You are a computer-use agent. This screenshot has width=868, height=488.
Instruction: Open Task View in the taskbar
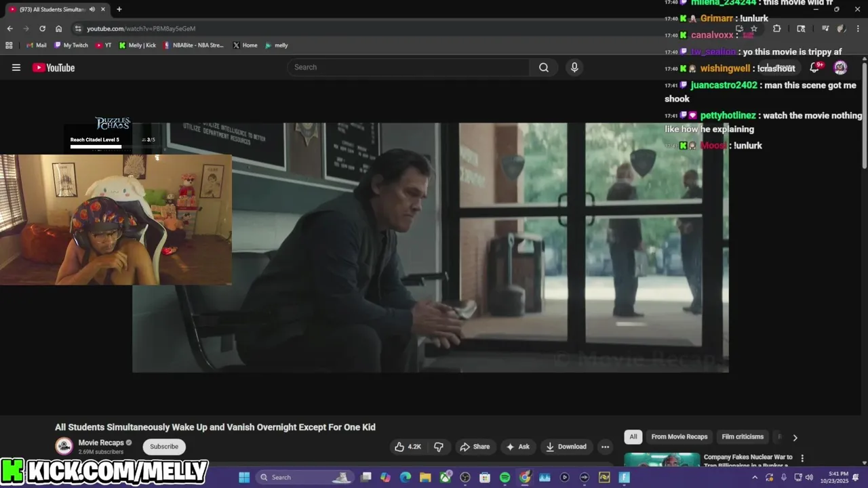[x=366, y=477]
